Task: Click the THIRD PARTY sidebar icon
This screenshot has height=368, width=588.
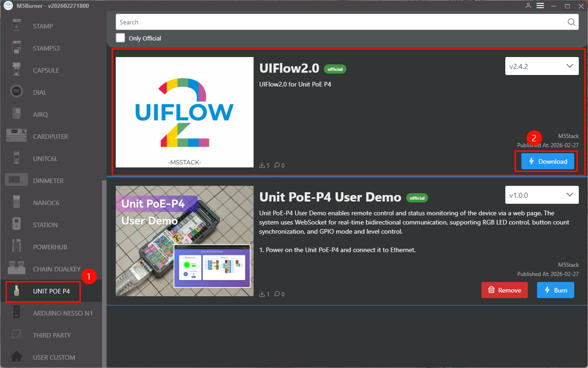Action: coord(17,335)
